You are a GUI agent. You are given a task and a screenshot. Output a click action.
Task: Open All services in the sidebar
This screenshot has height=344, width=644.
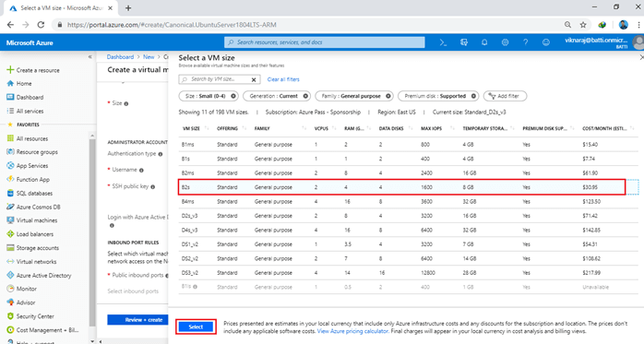(x=25, y=112)
